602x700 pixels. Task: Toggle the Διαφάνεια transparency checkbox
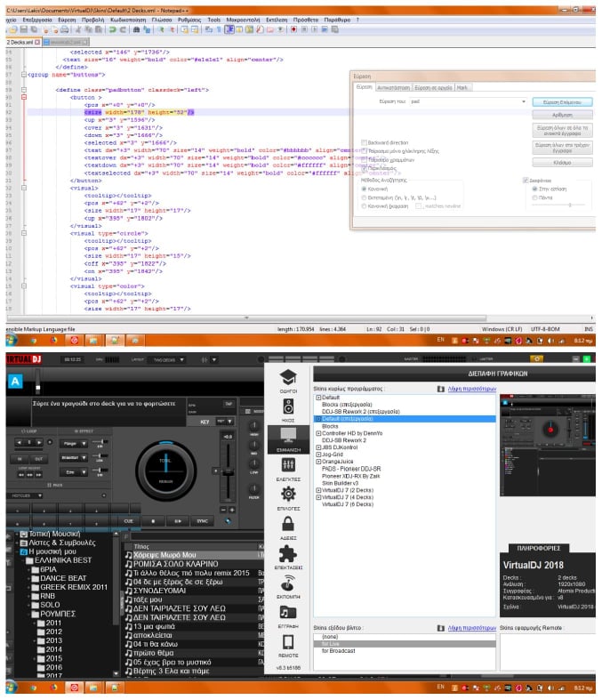tap(526, 181)
